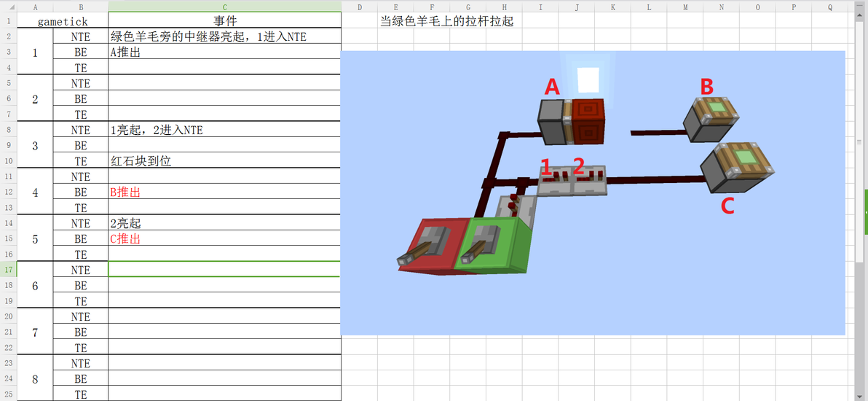Click the green side panel handle at right edge
Viewport: 868px width, 401px height.
coord(866,212)
